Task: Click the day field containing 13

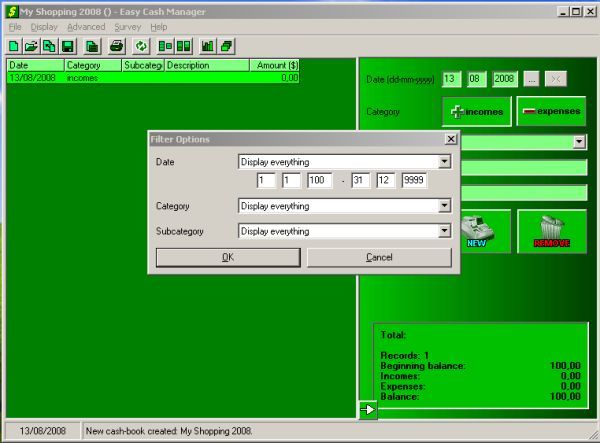Action: tap(452, 79)
